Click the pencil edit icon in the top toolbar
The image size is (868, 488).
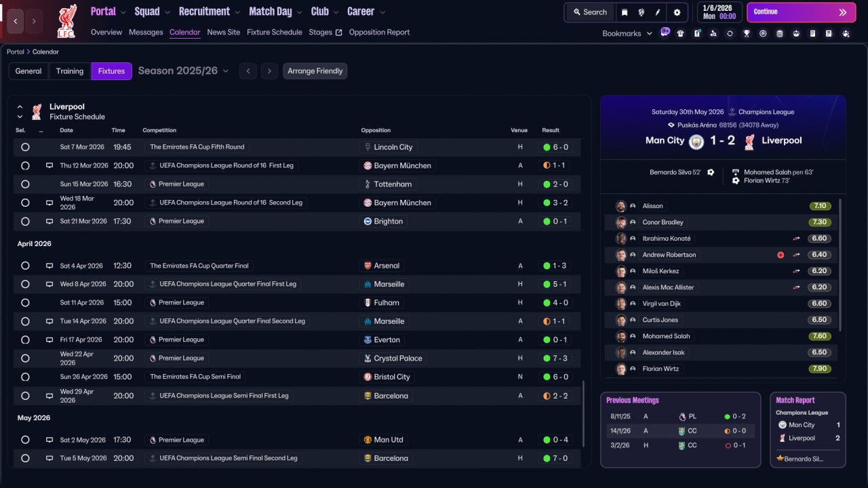657,12
